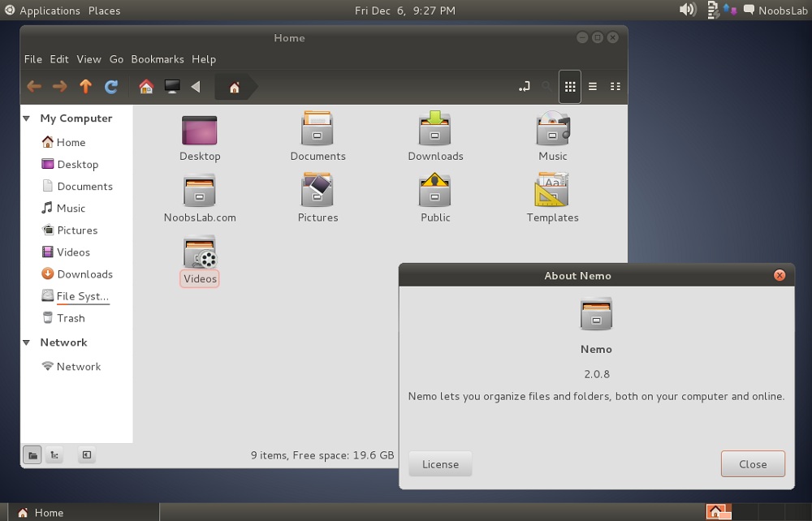Screen dimensions: 812x521
Task: Select Home in the sidebar
Action: point(64,142)
